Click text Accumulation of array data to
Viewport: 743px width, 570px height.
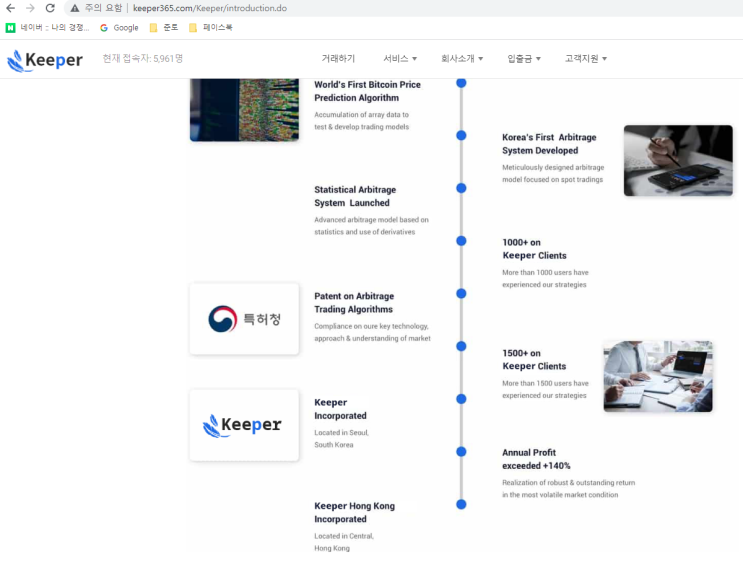click(361, 115)
